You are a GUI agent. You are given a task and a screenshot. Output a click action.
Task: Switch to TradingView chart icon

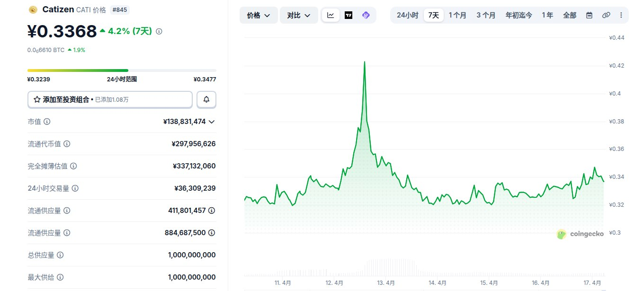[349, 15]
